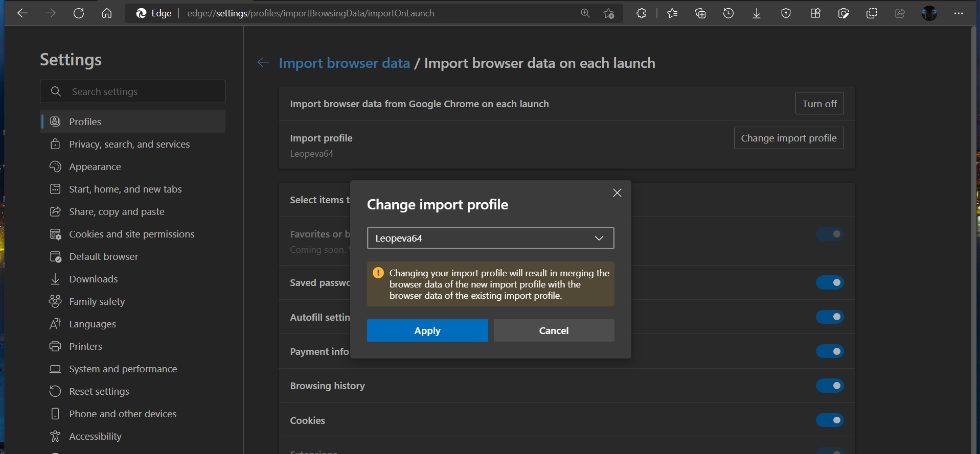
Task: Click the Edge logo in the address bar
Action: coord(141,13)
